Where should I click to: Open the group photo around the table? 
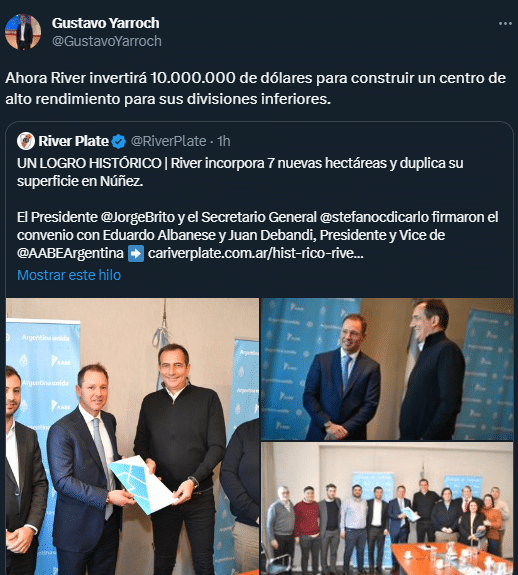coord(387,509)
